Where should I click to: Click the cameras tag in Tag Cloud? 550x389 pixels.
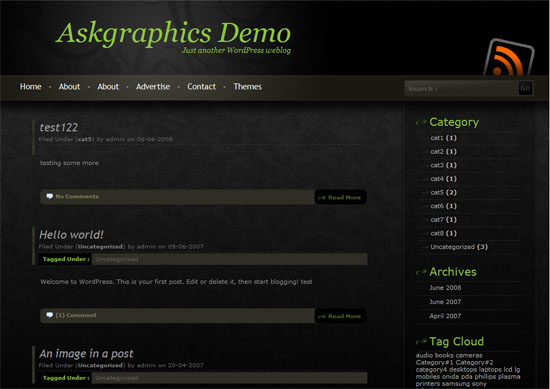click(469, 355)
